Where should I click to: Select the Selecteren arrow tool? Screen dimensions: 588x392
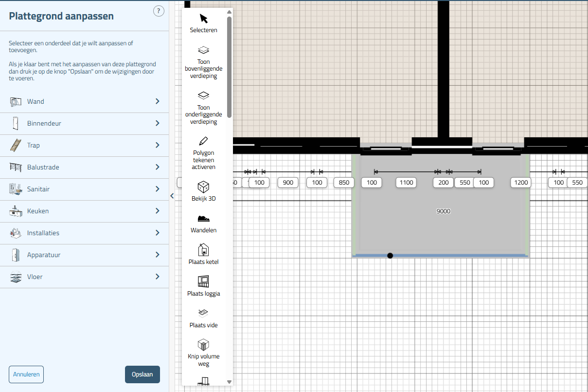coord(204,23)
